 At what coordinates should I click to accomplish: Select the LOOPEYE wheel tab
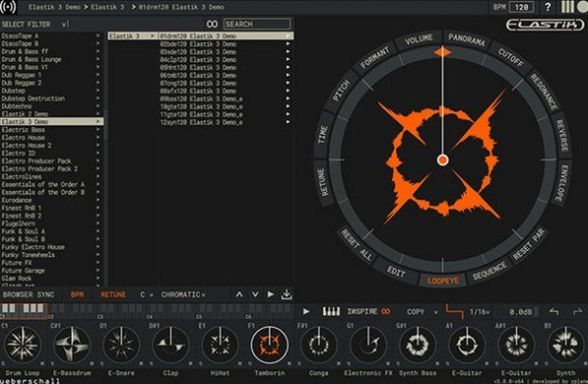point(442,281)
